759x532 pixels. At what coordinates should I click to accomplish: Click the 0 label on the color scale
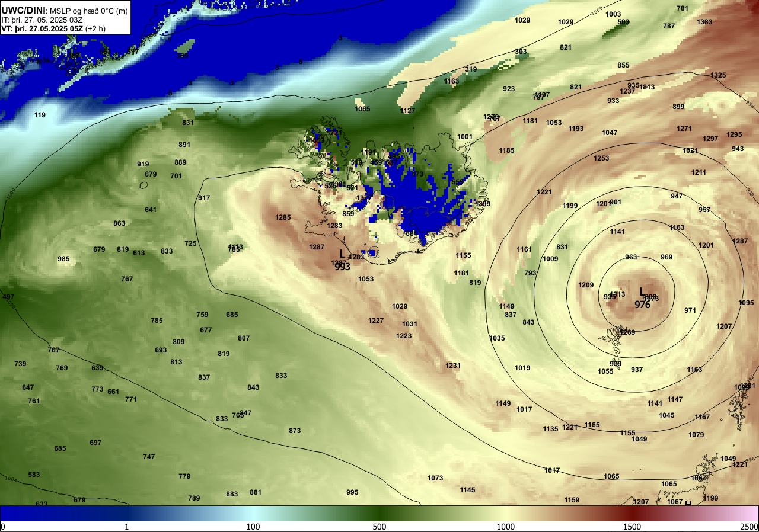click(3, 527)
